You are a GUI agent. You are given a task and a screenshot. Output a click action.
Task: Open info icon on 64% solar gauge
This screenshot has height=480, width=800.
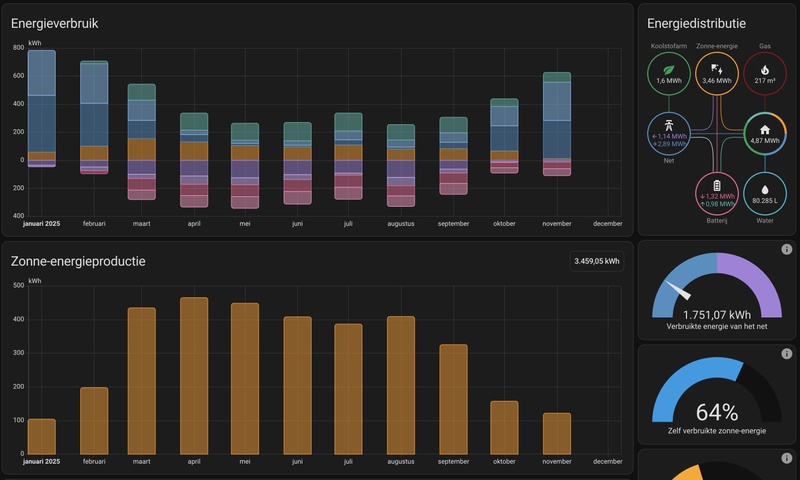(786, 353)
